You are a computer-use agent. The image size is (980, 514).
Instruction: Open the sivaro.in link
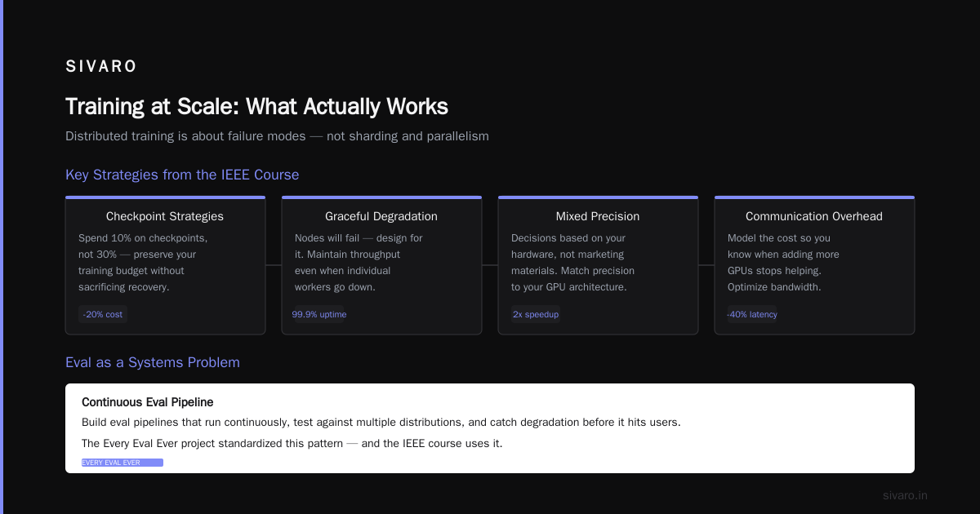click(905, 495)
